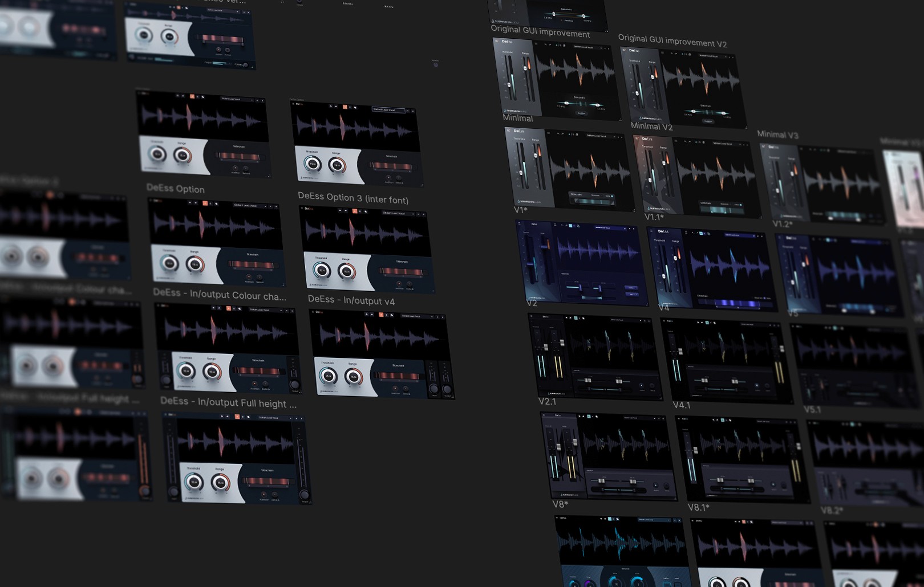The image size is (924, 587).
Task: Click the Threshold slider handle in the Original GUI improvement frame
Action: pyautogui.click(x=509, y=85)
